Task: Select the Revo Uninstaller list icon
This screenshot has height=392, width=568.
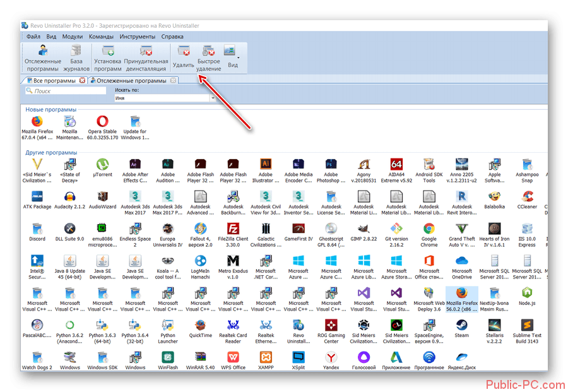Action: pyautogui.click(x=299, y=331)
